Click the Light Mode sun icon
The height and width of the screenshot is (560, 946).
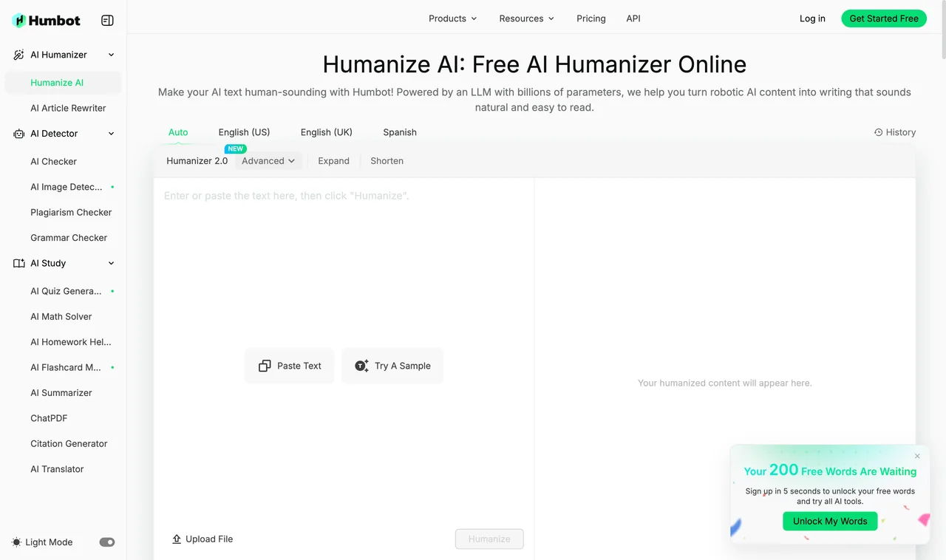17,542
